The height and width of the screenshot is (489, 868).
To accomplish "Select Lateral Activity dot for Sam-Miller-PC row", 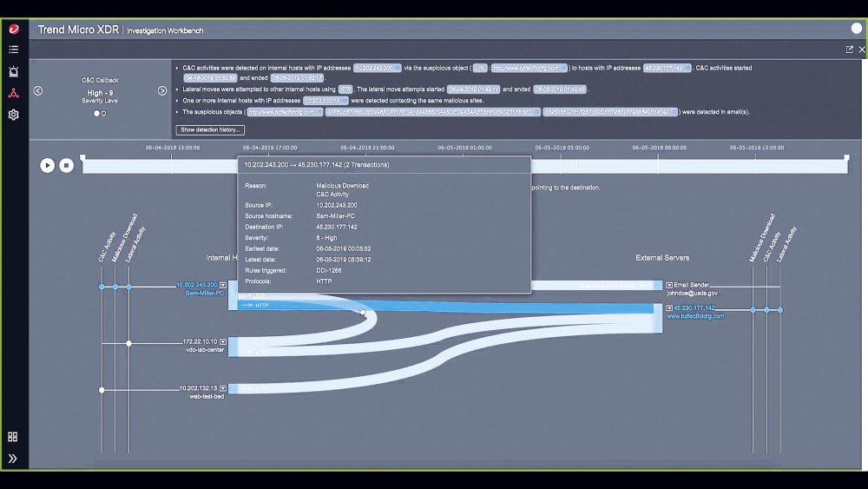I will coord(129,287).
